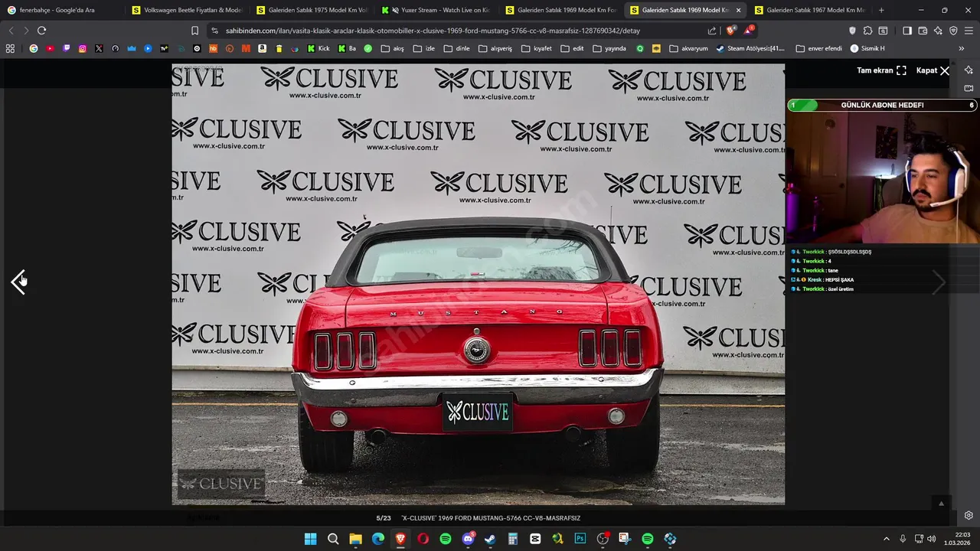Close the active 1969 Model tab
980x551 pixels.
[x=738, y=11]
